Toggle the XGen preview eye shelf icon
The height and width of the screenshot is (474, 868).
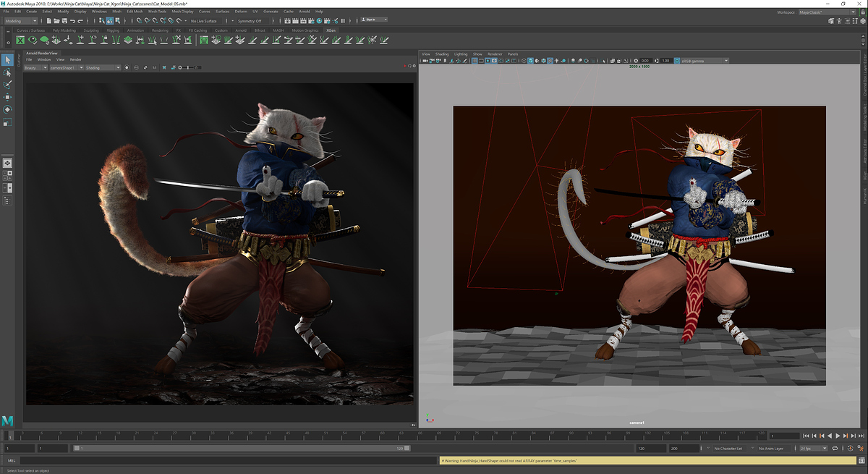[32, 40]
